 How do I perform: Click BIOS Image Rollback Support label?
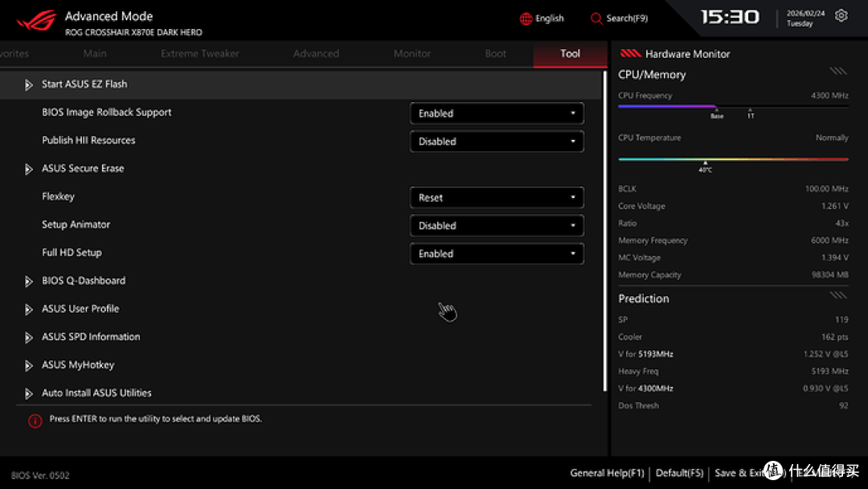click(106, 113)
